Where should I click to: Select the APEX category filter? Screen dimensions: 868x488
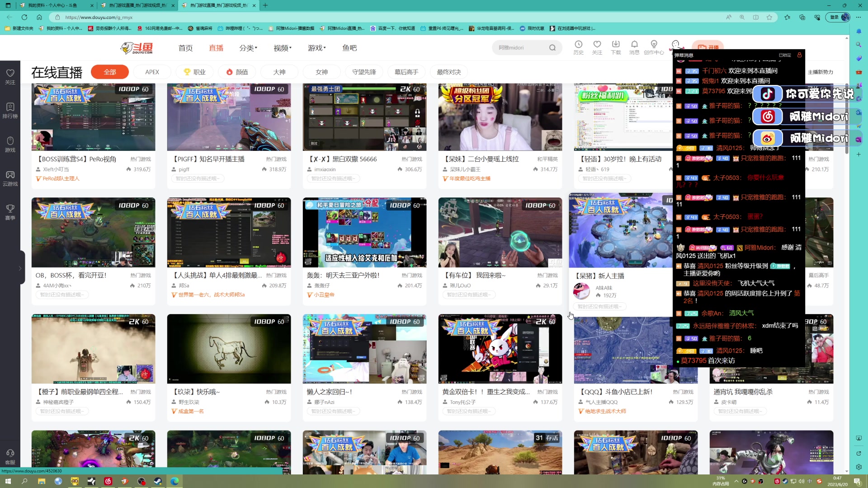[x=152, y=72]
